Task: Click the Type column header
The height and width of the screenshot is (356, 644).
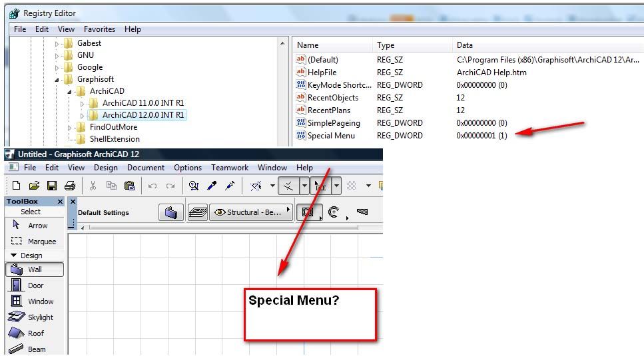Action: tap(412, 45)
